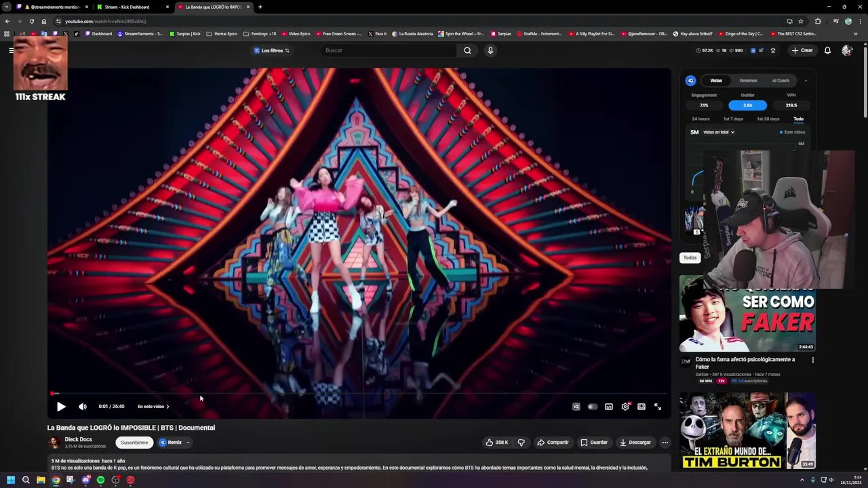The image size is (868, 488).
Task: Open 'Cómo la fama afectó psicológicamente a Faker' title
Action: point(745,363)
